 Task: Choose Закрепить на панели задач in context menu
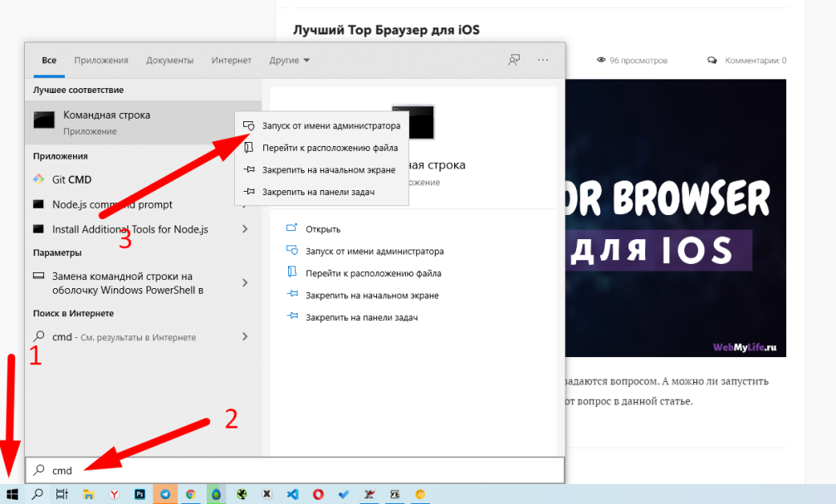coord(318,192)
